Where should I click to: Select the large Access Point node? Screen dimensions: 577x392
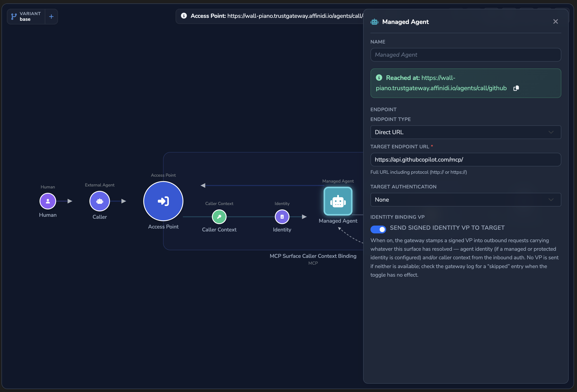coord(163,201)
